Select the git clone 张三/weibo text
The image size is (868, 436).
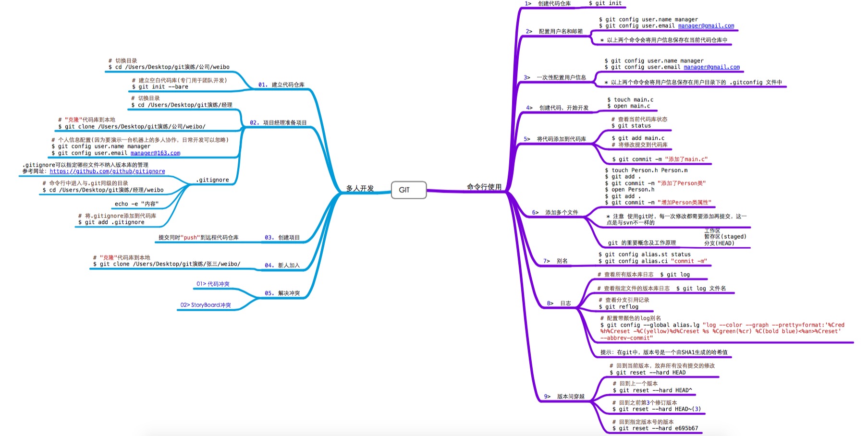[x=167, y=264]
